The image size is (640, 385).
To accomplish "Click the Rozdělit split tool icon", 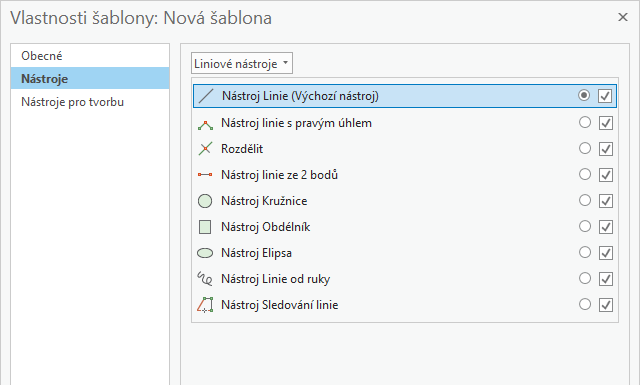I will (x=205, y=149).
